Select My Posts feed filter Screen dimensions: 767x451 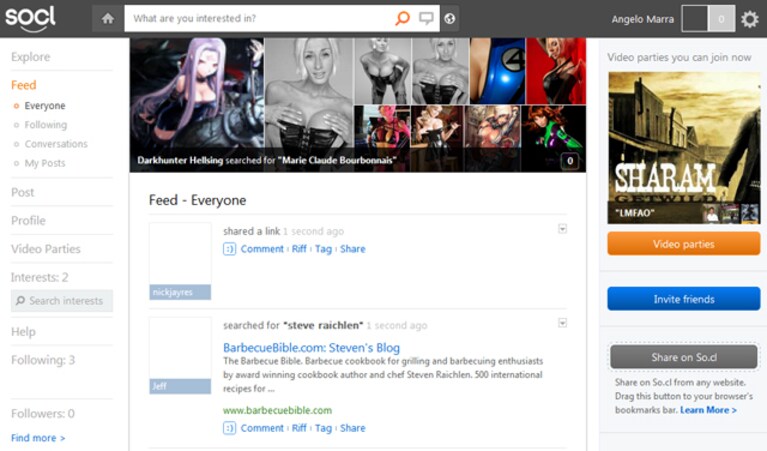click(45, 163)
